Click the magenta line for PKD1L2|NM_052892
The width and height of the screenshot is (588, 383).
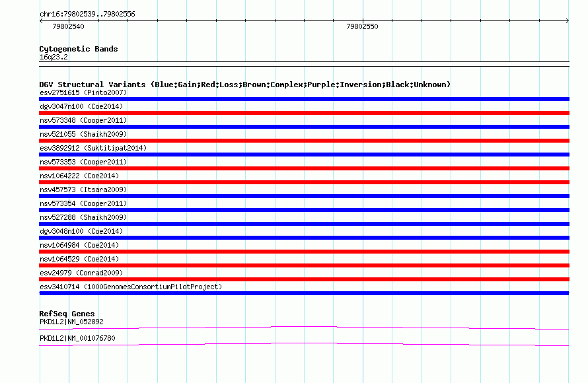tap(304, 328)
